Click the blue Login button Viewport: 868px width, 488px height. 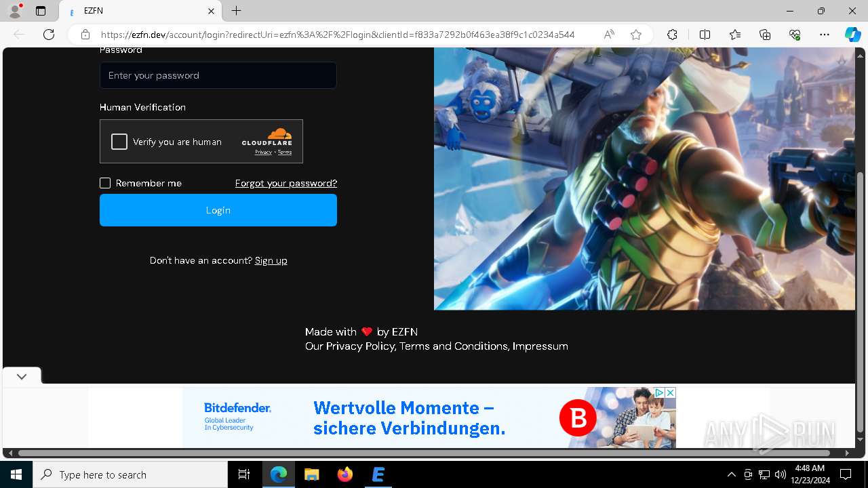click(218, 210)
